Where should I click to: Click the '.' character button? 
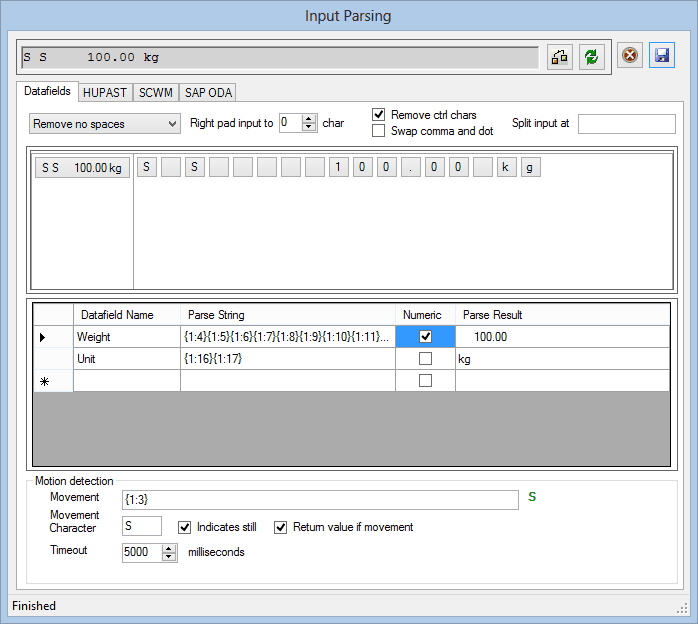point(410,167)
